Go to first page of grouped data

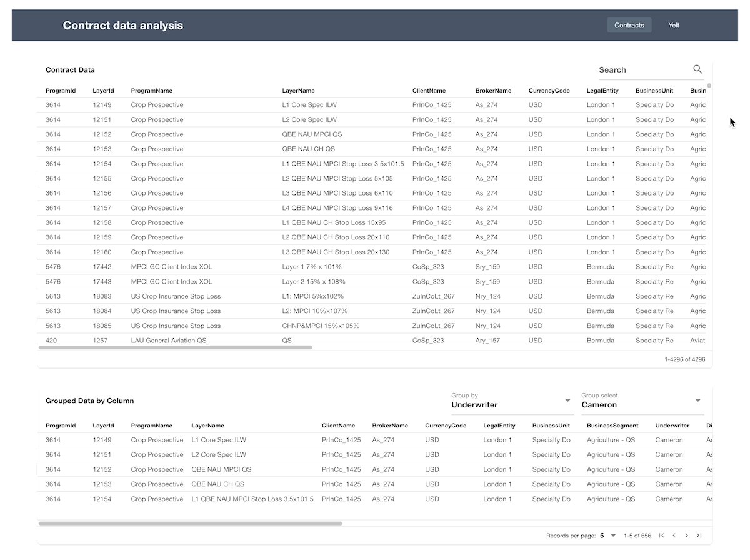click(x=662, y=536)
